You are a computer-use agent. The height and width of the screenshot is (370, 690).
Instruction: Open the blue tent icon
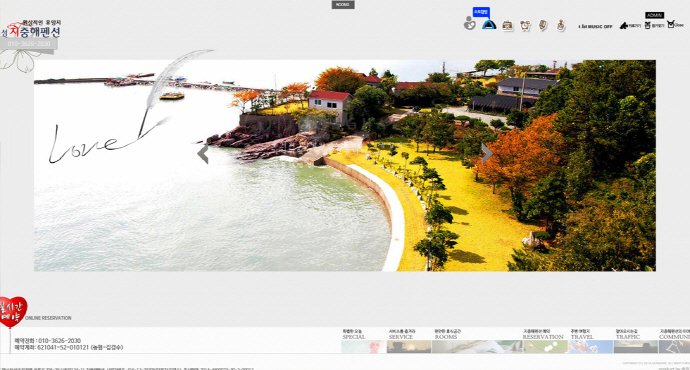[488, 25]
